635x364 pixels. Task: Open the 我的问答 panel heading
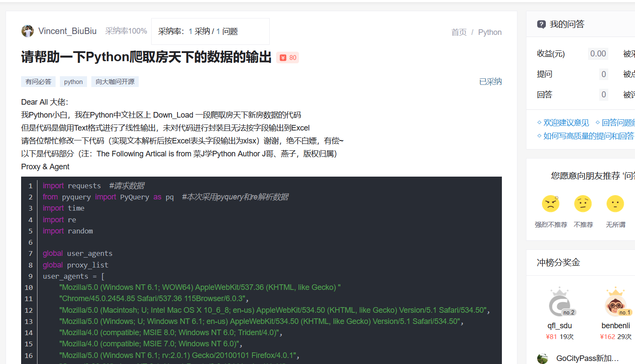coord(567,25)
